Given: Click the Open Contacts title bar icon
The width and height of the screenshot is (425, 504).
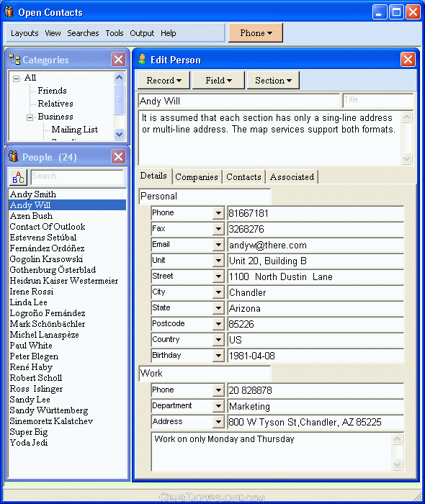Looking at the screenshot, I should tap(9, 12).
